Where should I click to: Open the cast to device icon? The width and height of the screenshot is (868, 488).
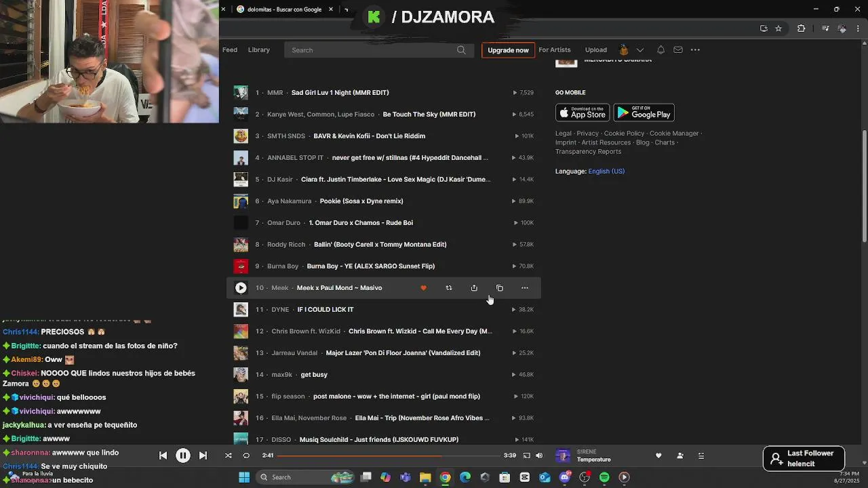[x=526, y=455]
